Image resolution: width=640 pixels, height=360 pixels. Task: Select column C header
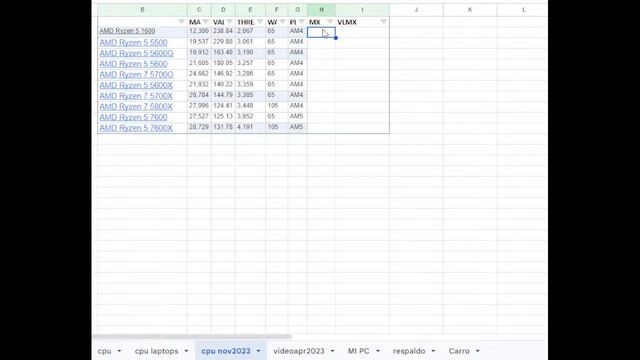(x=199, y=10)
